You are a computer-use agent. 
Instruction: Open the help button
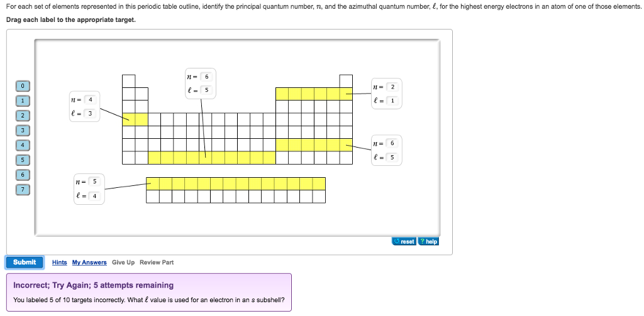point(428,241)
